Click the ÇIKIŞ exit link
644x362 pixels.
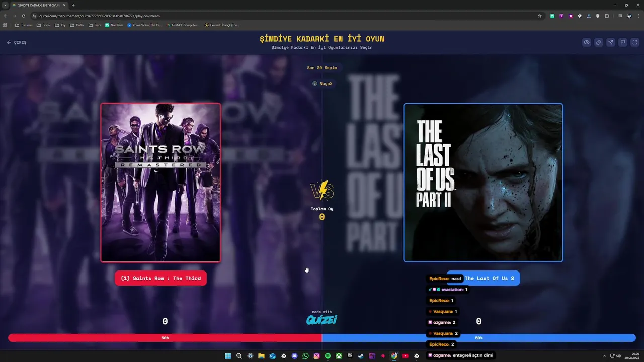17,42
